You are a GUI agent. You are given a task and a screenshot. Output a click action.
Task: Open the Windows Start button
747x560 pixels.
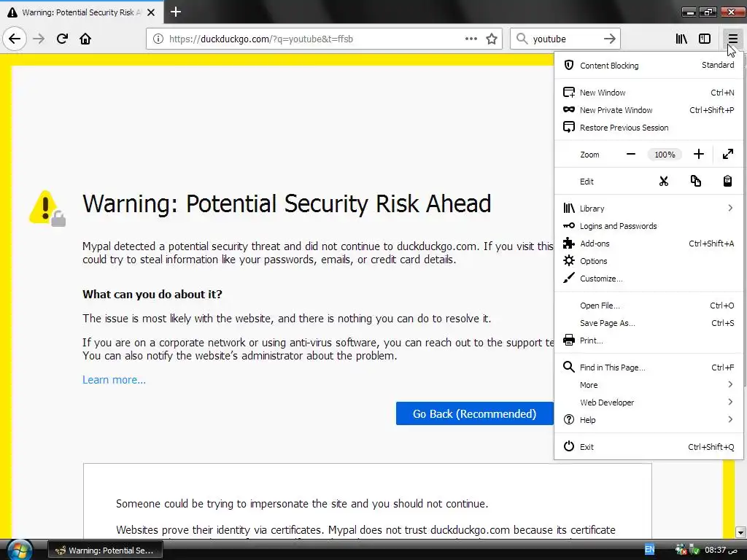tap(20, 550)
